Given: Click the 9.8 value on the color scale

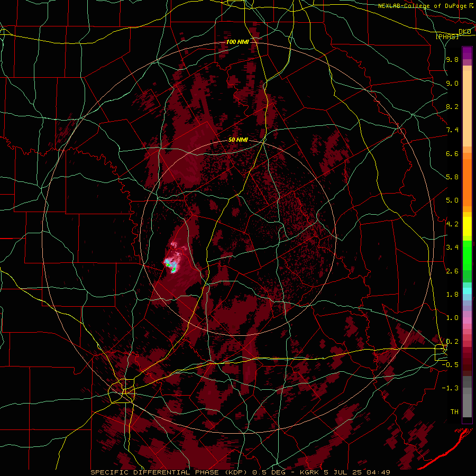Looking at the screenshot, I should pyautogui.click(x=452, y=60).
